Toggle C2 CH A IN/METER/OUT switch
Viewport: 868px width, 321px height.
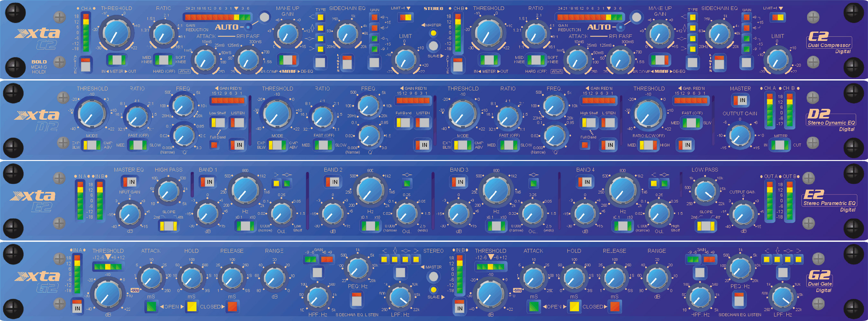click(117, 60)
